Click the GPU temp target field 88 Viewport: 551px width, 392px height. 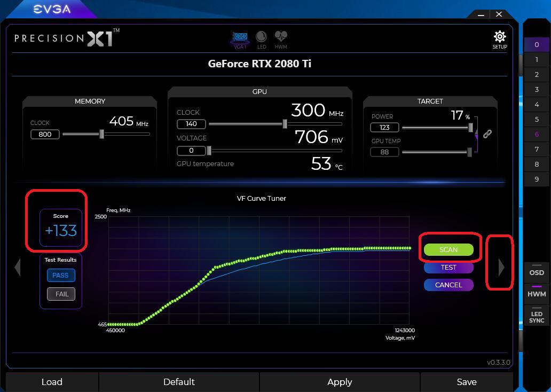[x=384, y=152]
